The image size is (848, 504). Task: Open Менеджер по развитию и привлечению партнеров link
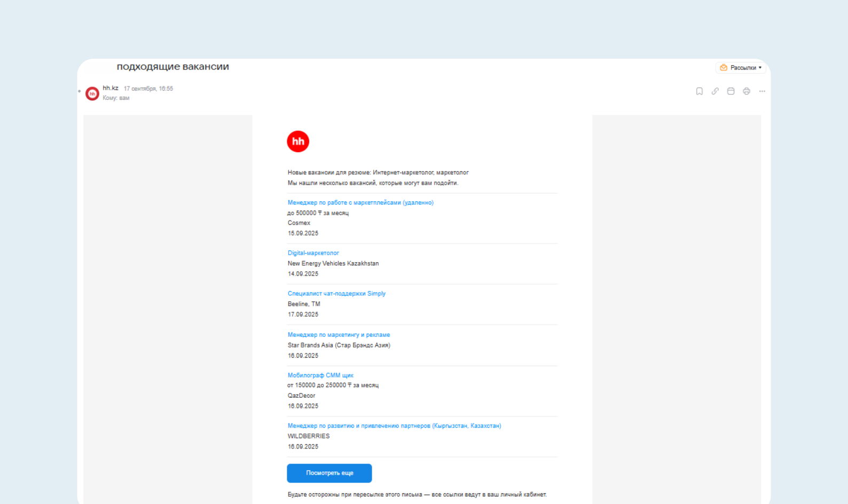(394, 426)
